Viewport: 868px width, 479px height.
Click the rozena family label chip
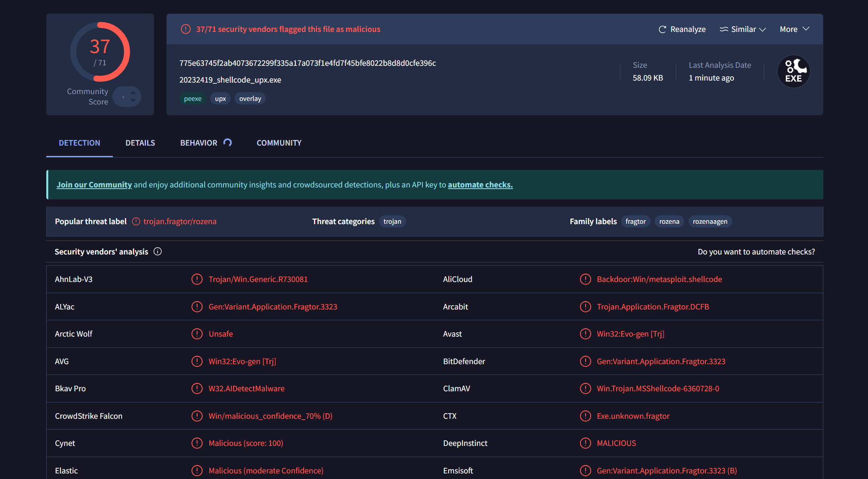point(669,222)
